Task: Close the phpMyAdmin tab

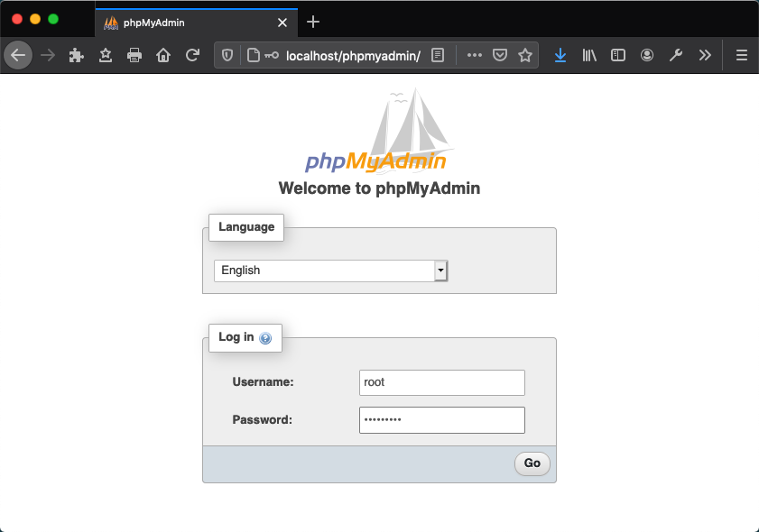Action: 282,23
